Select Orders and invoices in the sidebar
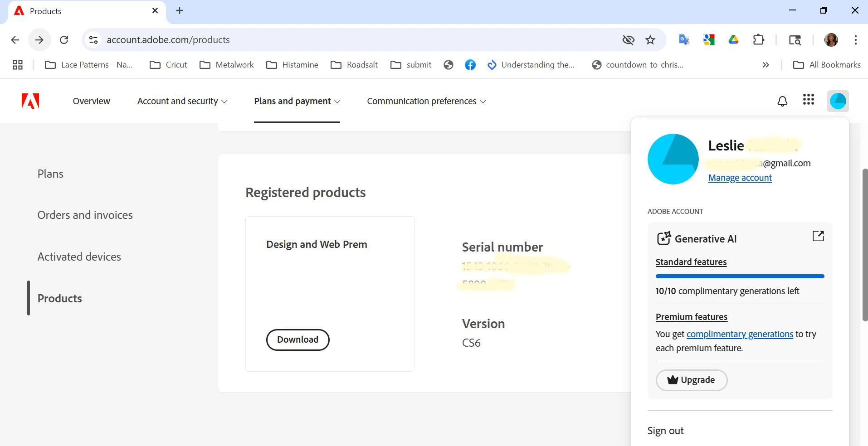868x446 pixels. pos(85,215)
